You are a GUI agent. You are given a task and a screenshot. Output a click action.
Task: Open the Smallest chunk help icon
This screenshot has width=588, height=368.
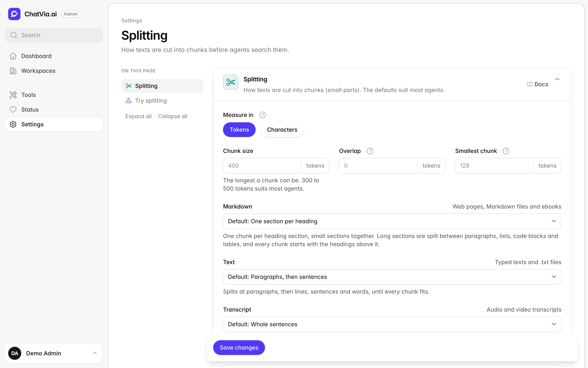pos(506,151)
